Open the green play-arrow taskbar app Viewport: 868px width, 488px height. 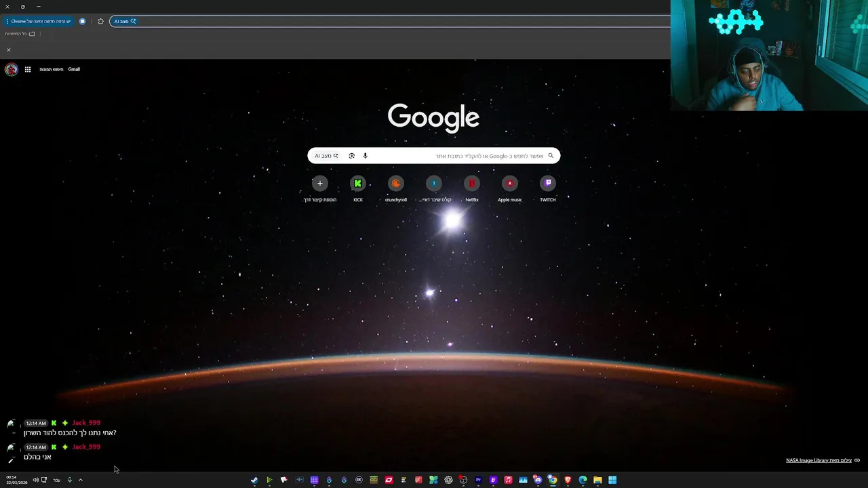269,480
